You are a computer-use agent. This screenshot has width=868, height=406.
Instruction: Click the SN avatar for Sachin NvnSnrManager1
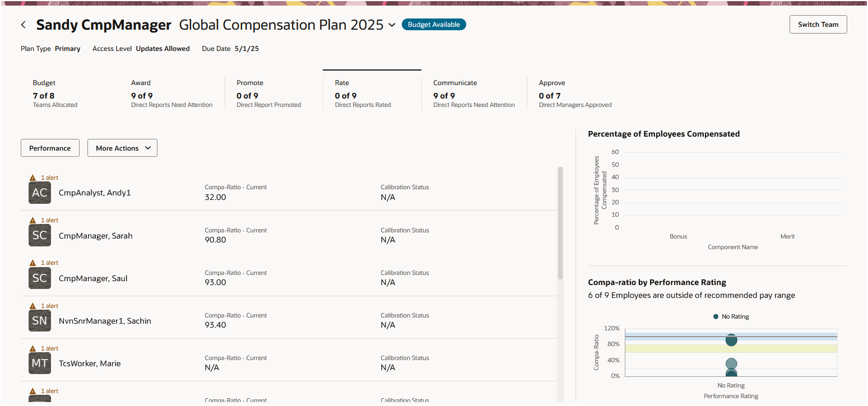click(40, 321)
